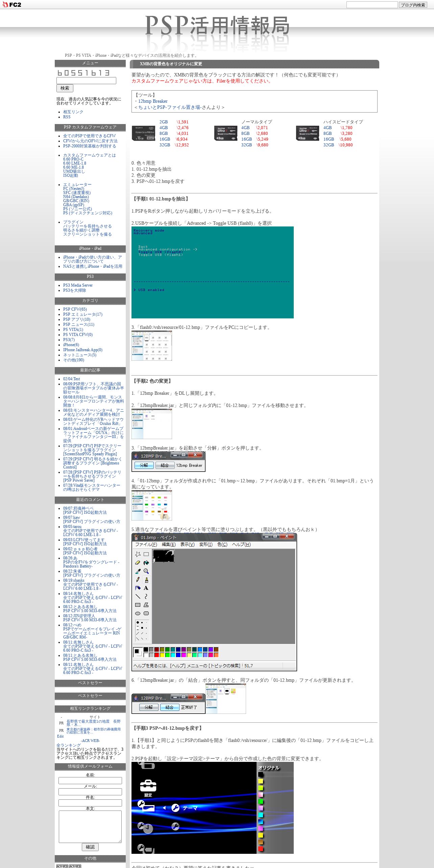Choose the Eraser tool in Paint
The image size is (434, 868).
pyautogui.click(x=138, y=563)
